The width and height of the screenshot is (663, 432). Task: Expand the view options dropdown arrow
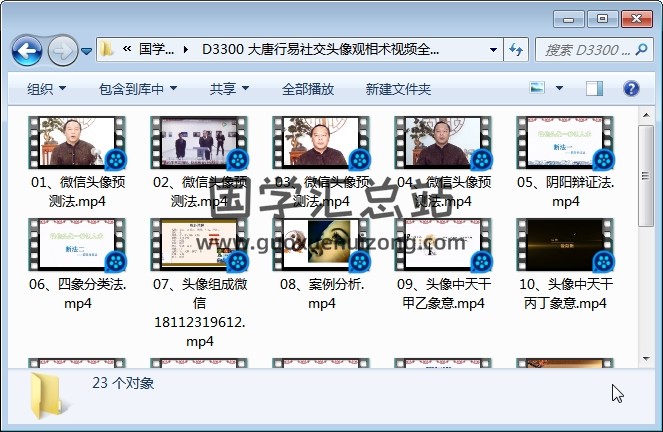pyautogui.click(x=559, y=88)
